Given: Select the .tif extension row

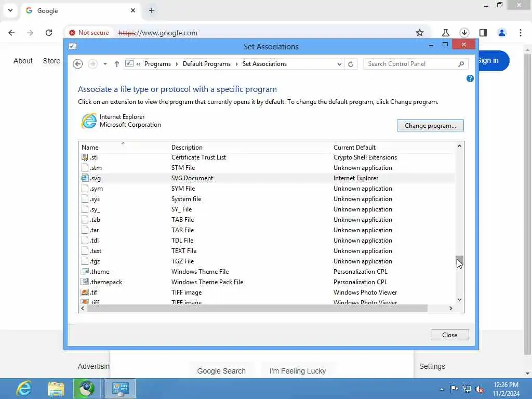Looking at the screenshot, I should [x=267, y=292].
